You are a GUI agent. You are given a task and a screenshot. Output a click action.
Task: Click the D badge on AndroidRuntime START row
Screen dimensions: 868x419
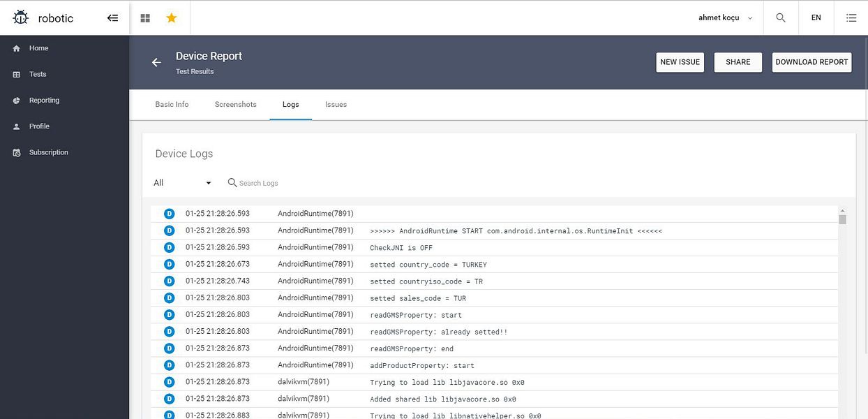click(x=169, y=230)
